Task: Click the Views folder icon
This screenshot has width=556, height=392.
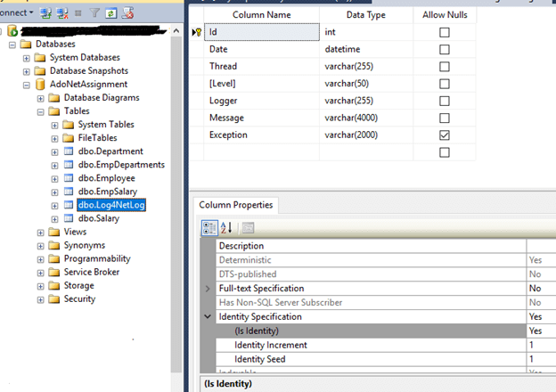Action: [x=53, y=232]
